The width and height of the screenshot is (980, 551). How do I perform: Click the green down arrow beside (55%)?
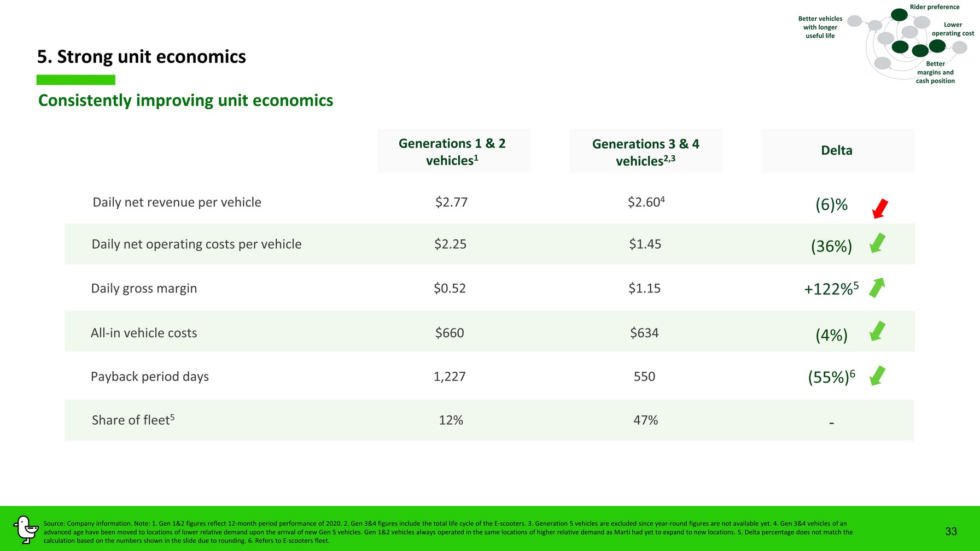pyautogui.click(x=877, y=376)
